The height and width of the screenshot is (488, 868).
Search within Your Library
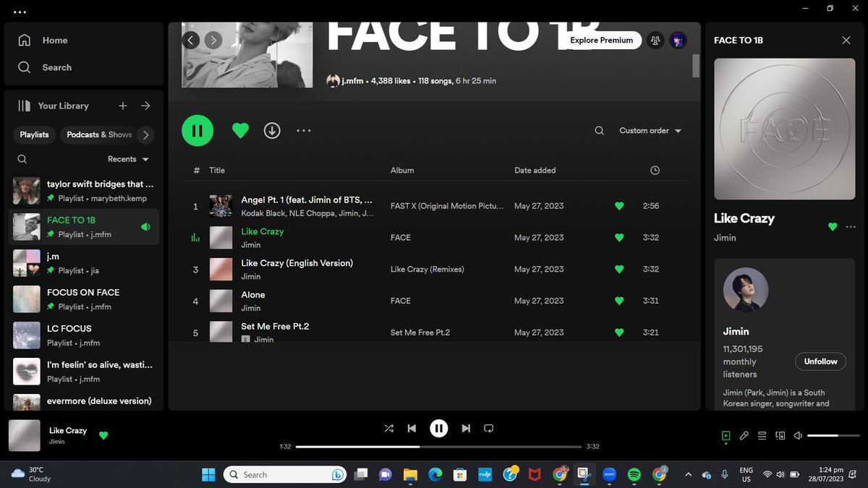tap(22, 159)
